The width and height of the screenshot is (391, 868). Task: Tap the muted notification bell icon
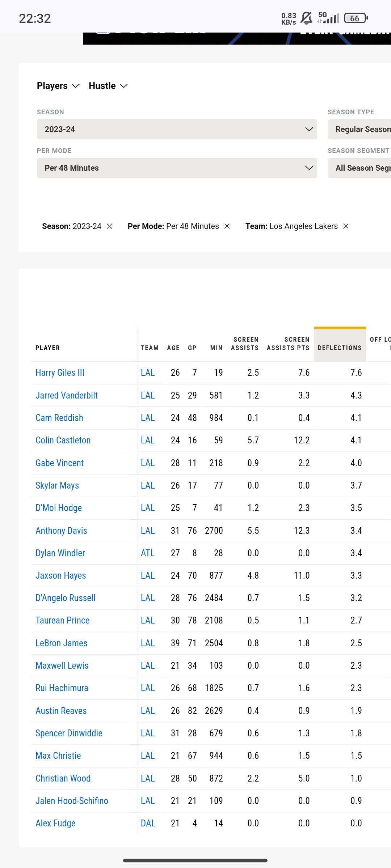point(306,18)
